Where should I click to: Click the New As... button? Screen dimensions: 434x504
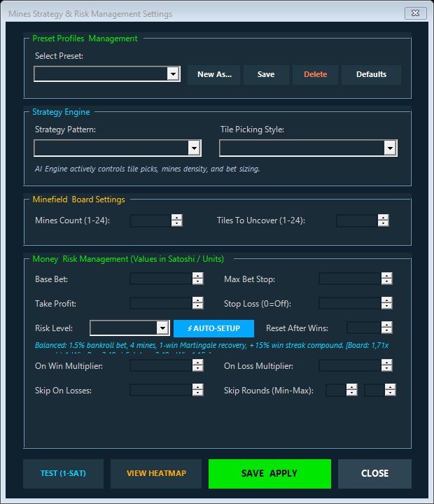214,75
